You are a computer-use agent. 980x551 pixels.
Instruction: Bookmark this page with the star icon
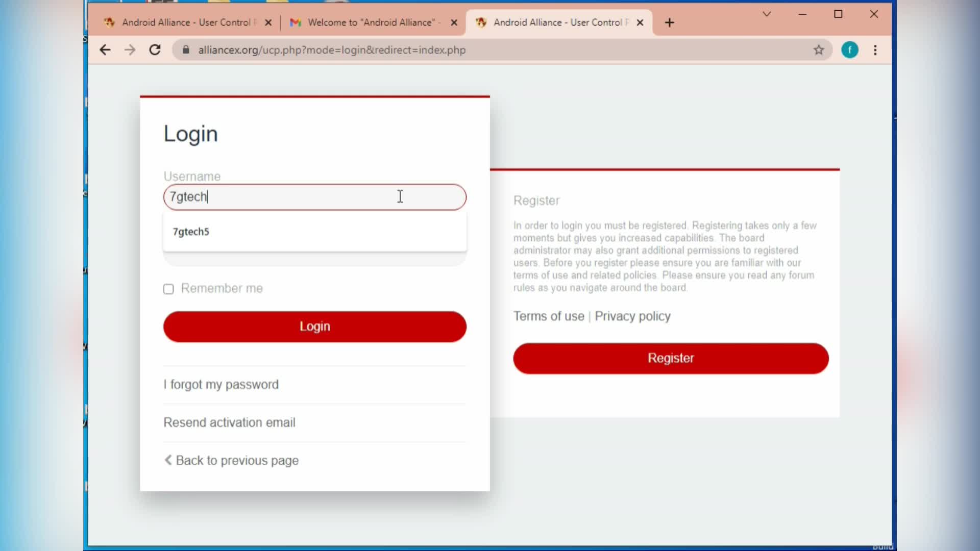point(819,50)
